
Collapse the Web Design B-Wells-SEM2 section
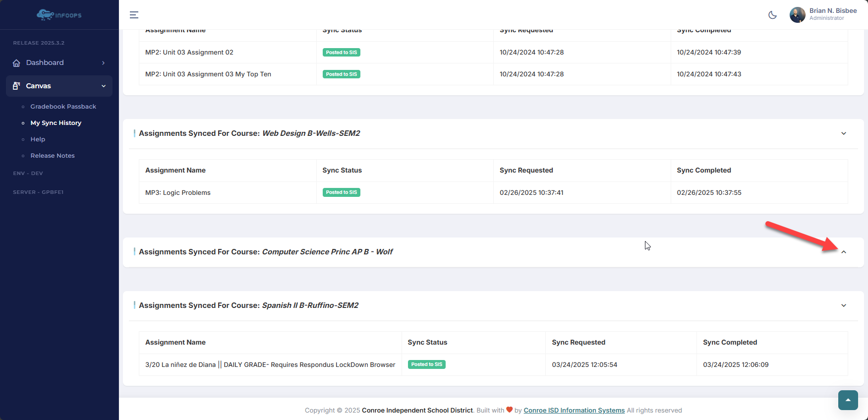point(843,133)
